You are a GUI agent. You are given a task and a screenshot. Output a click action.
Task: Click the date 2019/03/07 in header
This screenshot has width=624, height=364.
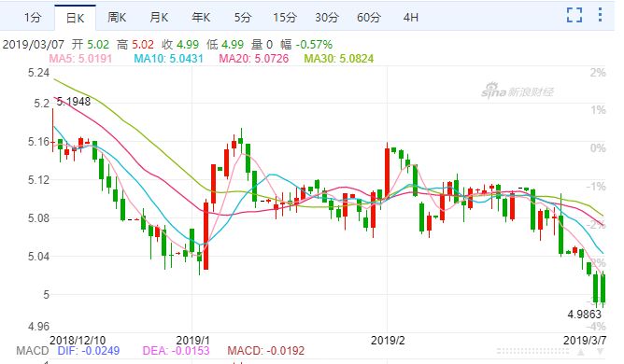(34, 44)
